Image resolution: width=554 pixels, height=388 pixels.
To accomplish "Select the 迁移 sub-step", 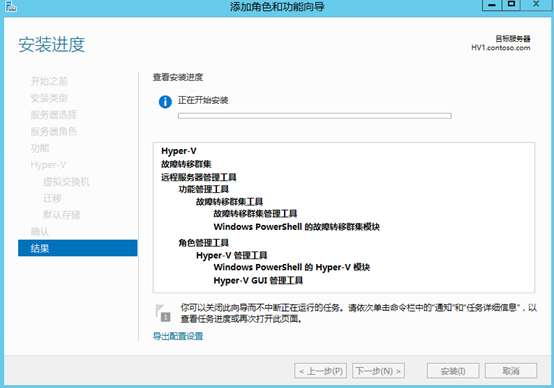I will point(52,198).
